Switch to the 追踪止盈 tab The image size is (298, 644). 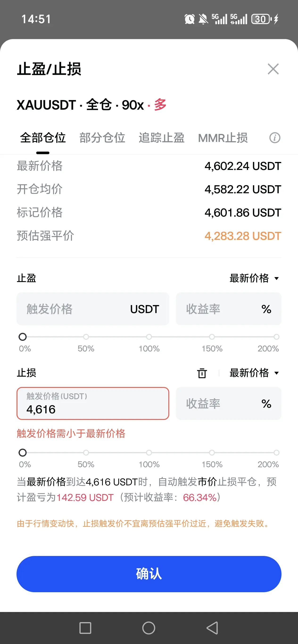click(161, 138)
